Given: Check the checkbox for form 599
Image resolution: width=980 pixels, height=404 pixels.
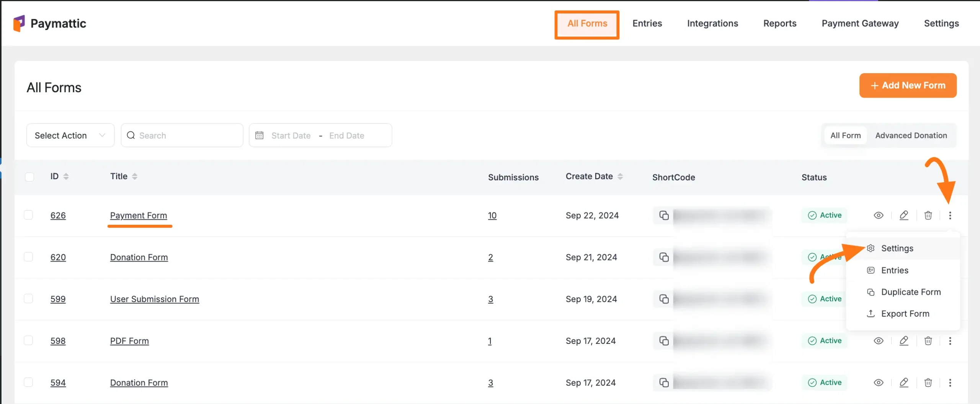Looking at the screenshot, I should pyautogui.click(x=29, y=299).
